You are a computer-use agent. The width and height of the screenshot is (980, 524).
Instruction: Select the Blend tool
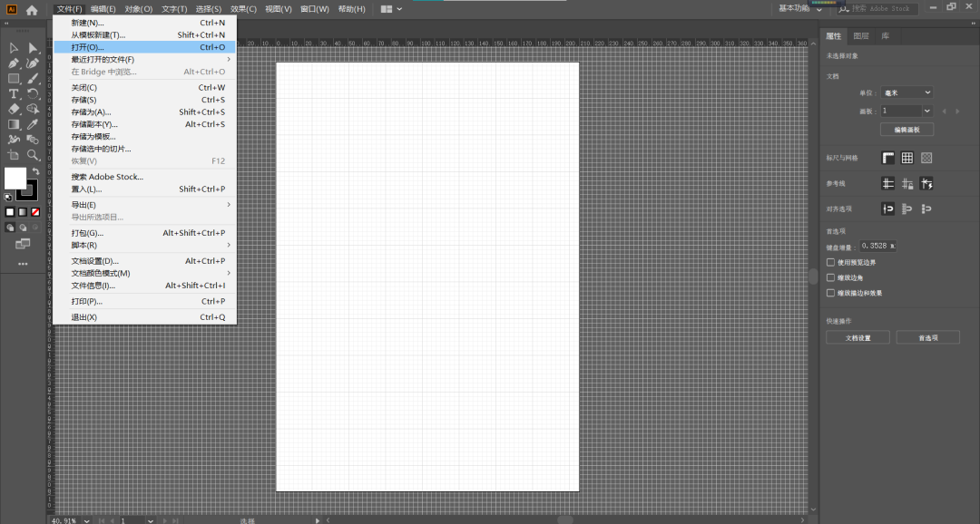point(33,140)
